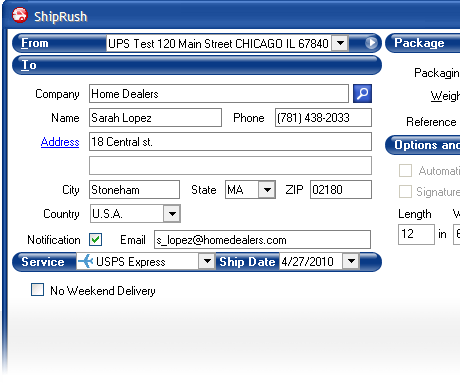Image resolution: width=460 pixels, height=383 pixels.
Task: Search address book with magnifier icon
Action: click(x=362, y=94)
